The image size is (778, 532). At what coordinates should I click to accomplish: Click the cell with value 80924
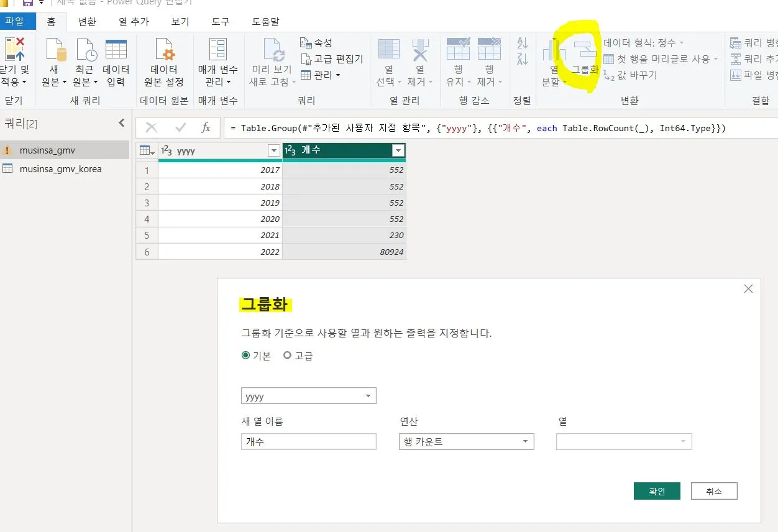(x=344, y=252)
